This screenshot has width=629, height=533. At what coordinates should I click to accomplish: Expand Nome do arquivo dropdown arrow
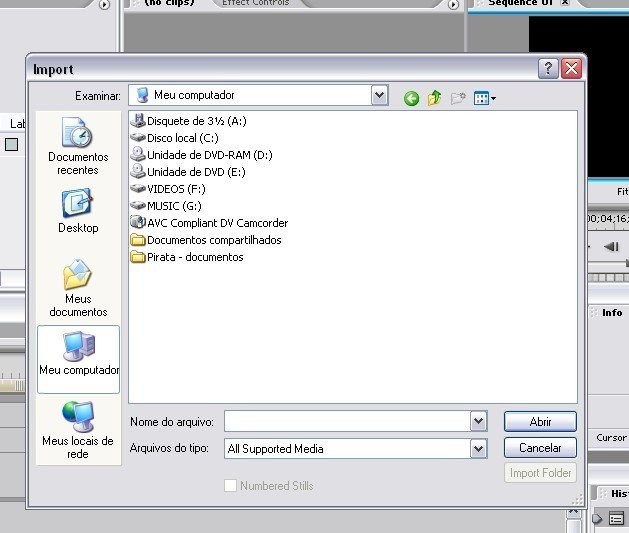coord(478,421)
